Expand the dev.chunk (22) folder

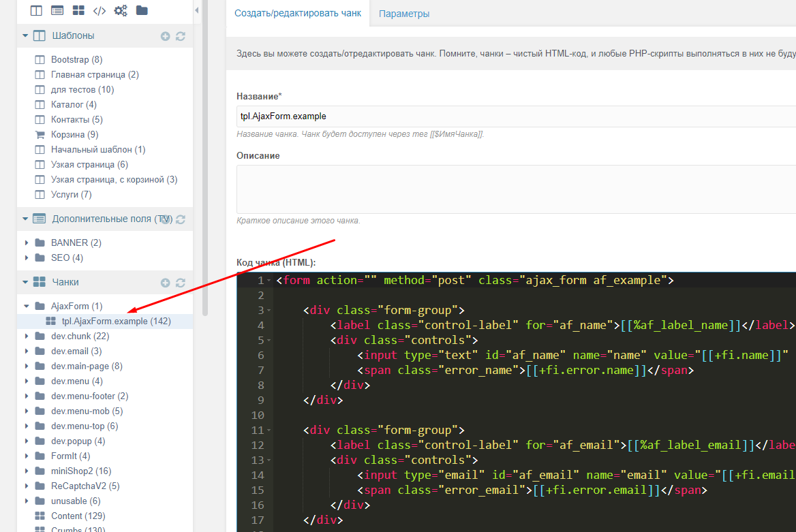pyautogui.click(x=27, y=336)
